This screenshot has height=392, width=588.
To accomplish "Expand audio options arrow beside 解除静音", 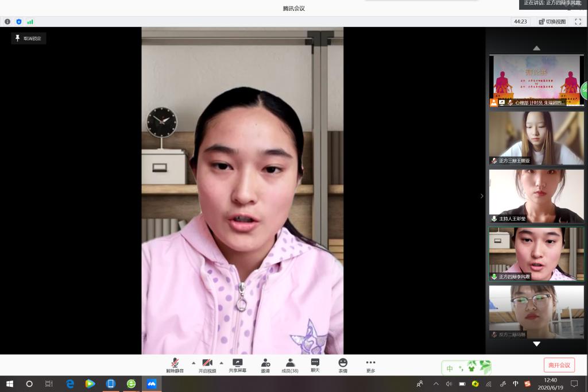I will pyautogui.click(x=193, y=363).
